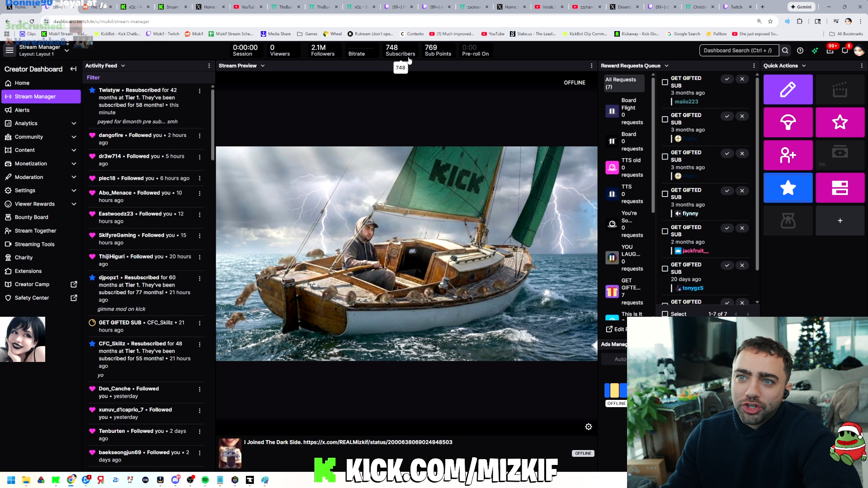
Task: Click the raid parachute quick action tile
Action: [788, 122]
